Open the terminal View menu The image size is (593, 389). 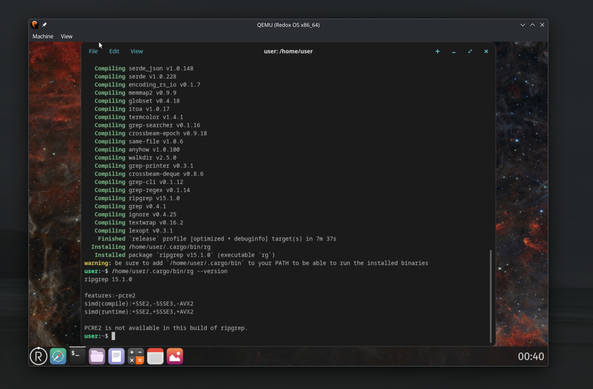coord(137,51)
